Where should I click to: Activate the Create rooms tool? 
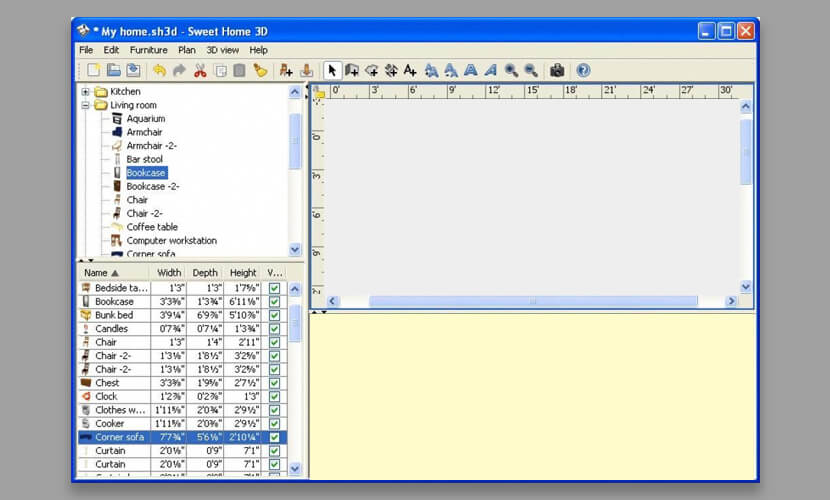coord(372,70)
